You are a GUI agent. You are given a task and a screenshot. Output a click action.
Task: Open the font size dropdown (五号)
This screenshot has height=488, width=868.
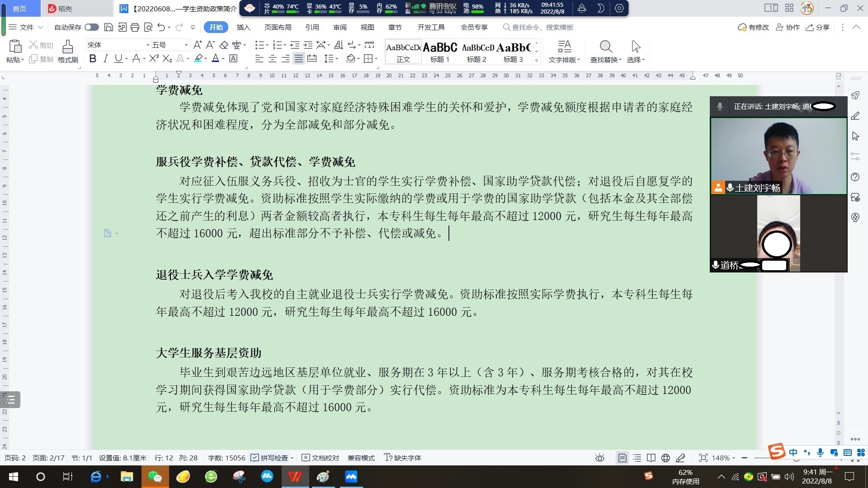point(186,45)
